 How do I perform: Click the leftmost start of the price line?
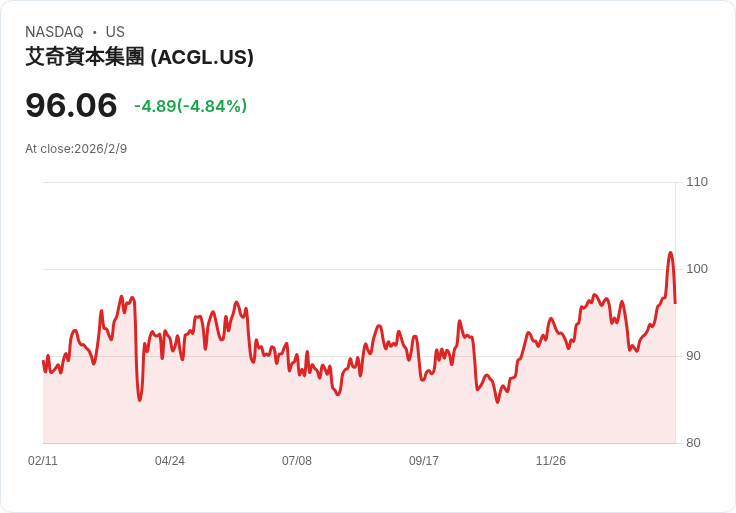43,361
